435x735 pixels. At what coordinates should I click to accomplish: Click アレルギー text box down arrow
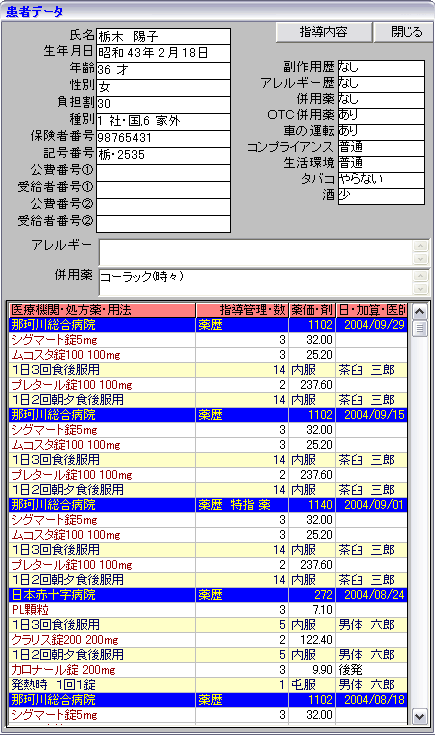click(x=420, y=258)
